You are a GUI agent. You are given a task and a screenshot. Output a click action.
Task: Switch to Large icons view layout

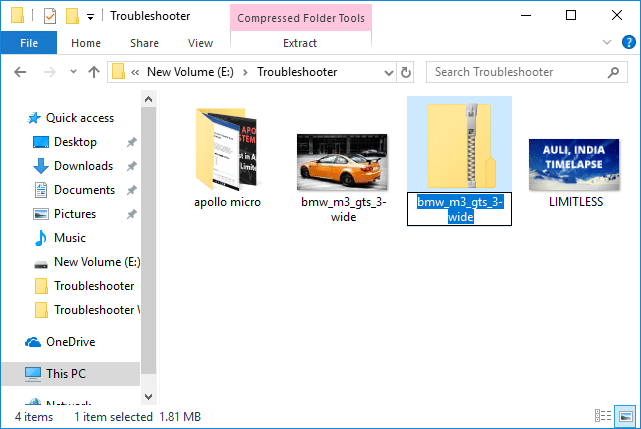pos(625,417)
